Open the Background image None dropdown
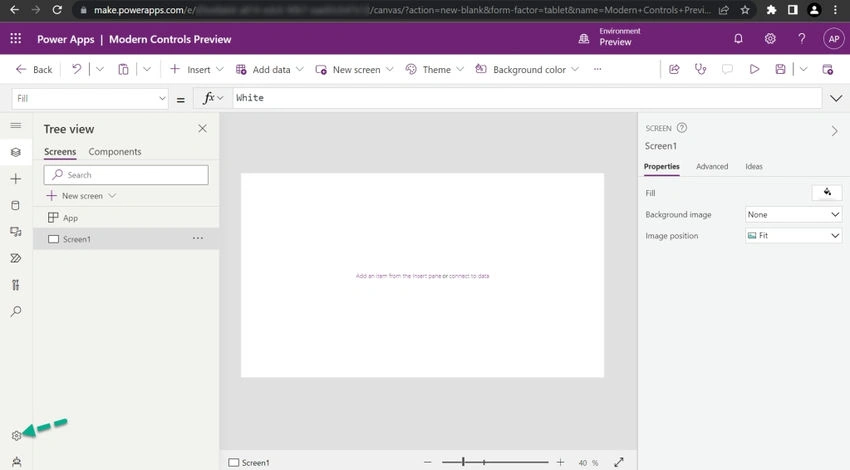 (793, 214)
